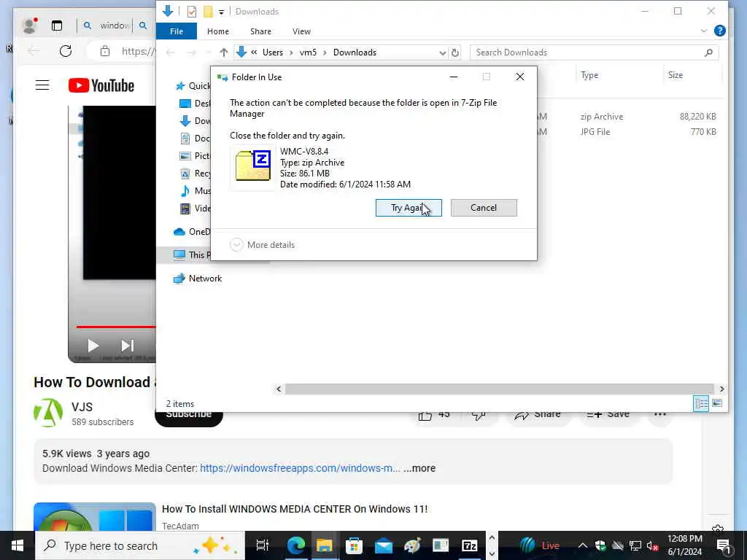Click the YouTube video progress bar
Screen dimensions: 747x560
pos(116,327)
